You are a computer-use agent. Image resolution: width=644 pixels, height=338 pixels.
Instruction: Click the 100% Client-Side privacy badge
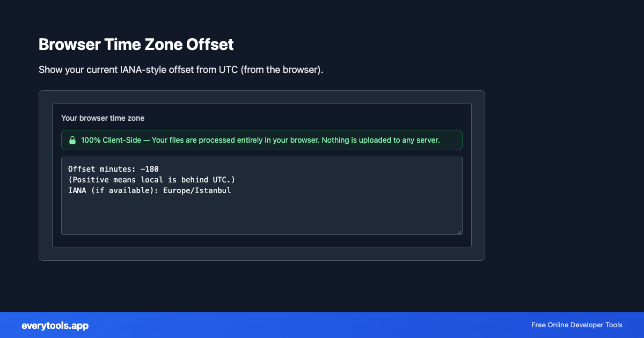click(261, 140)
